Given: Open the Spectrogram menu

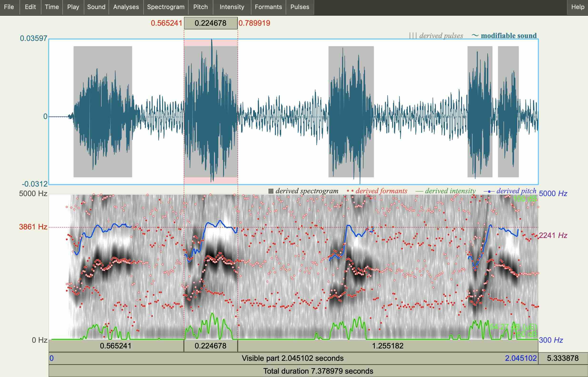Looking at the screenshot, I should [x=166, y=7].
